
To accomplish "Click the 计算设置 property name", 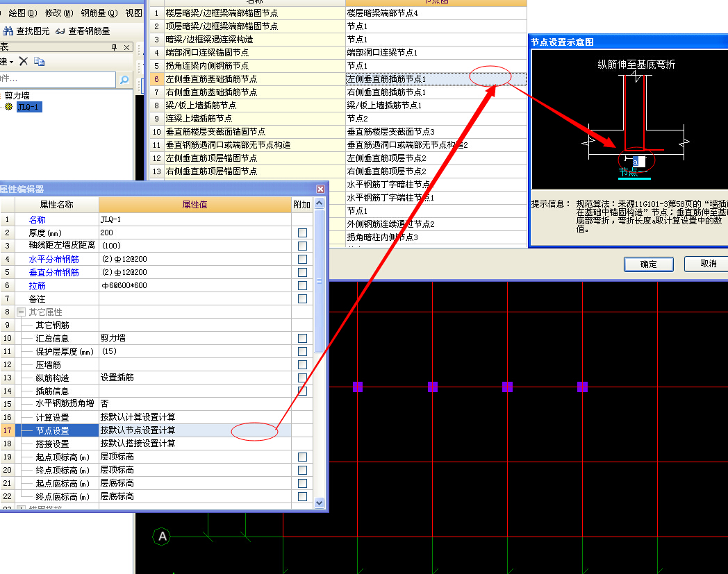I will tap(53, 418).
